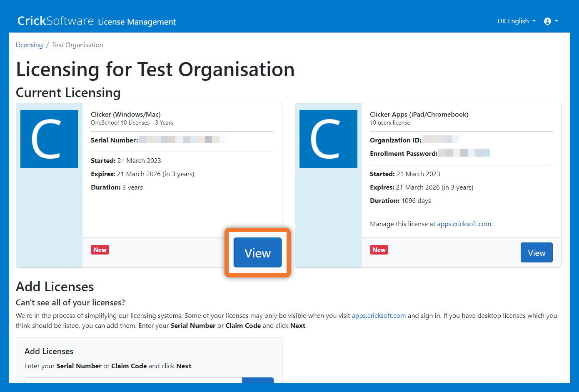Click the New badge on Clicker Apps card

point(379,250)
